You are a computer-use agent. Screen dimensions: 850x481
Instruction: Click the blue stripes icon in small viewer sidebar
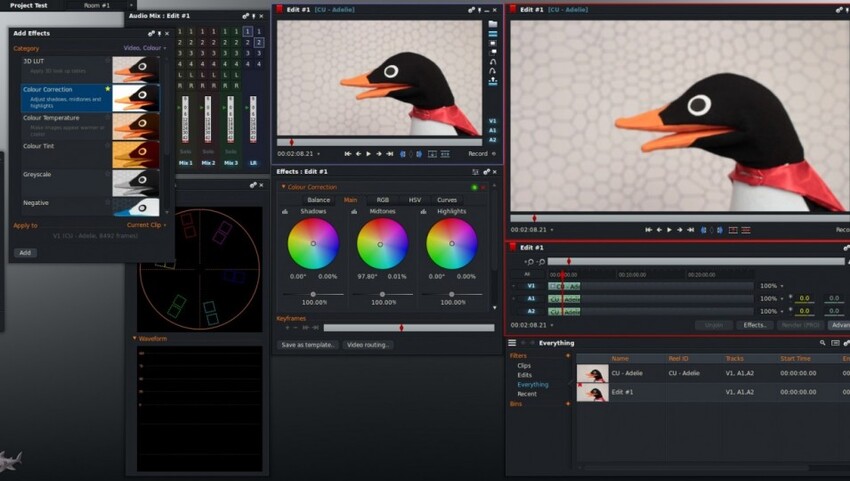493,34
